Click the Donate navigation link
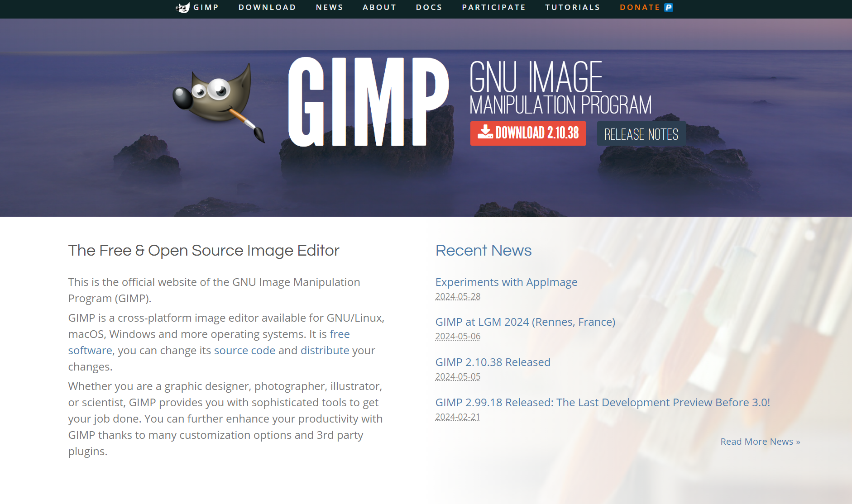 [x=640, y=7]
